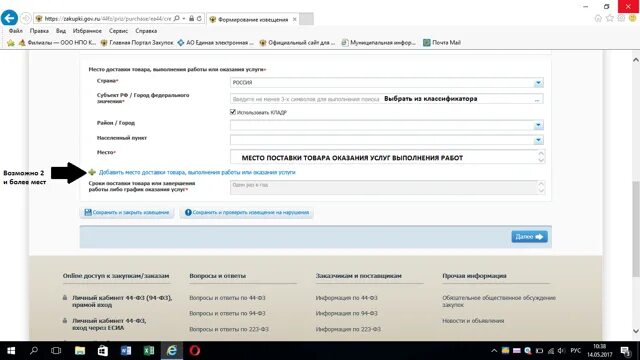This screenshot has width=640, height=360.
Task: Click the green plus add-place icon
Action: coord(92,172)
